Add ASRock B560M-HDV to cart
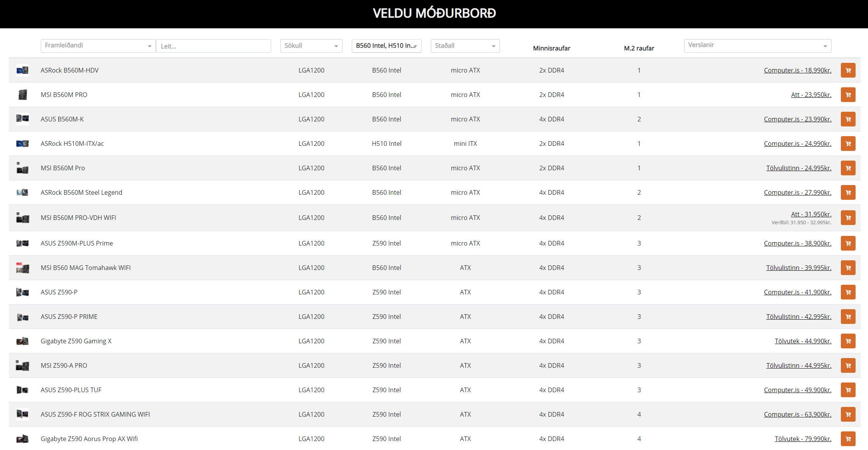The width and height of the screenshot is (868, 450). pyautogui.click(x=848, y=70)
